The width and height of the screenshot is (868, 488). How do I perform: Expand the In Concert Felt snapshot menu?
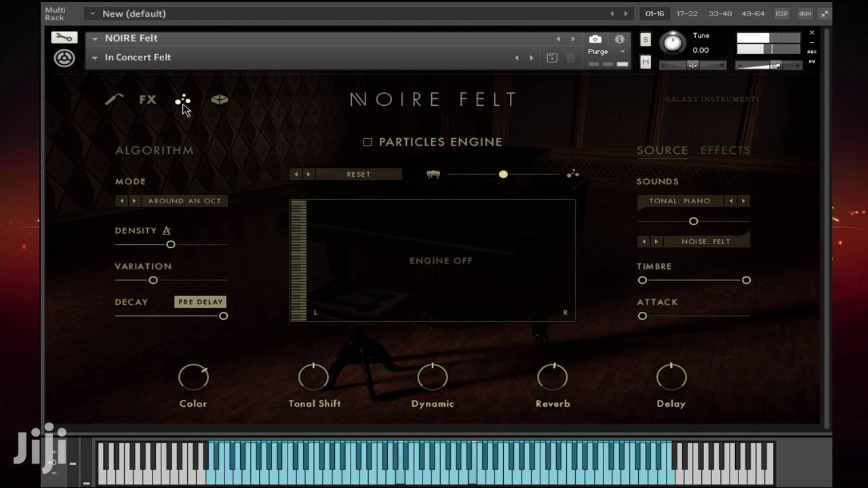95,58
